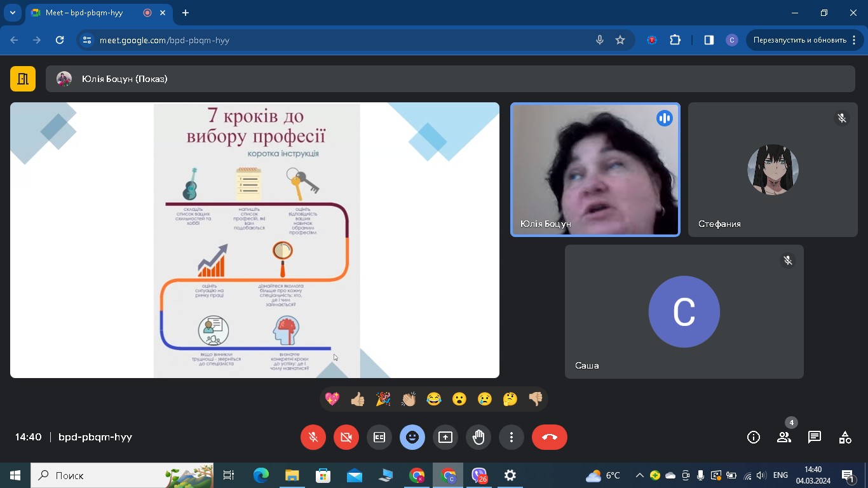This screenshot has height=488, width=868.
Task: Click the leave call button
Action: coord(549,437)
